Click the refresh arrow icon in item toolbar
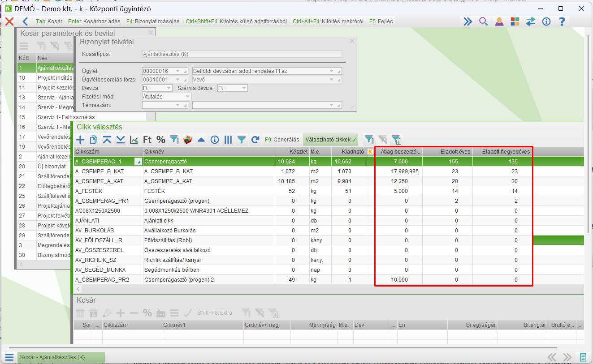 255,140
